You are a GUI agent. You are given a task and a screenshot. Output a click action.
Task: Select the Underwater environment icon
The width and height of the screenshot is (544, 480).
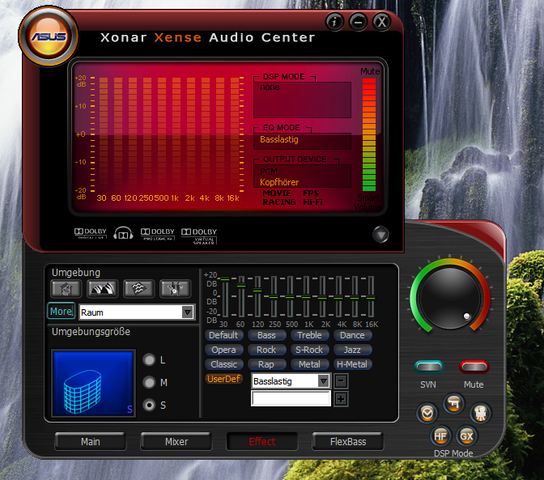tap(138, 289)
